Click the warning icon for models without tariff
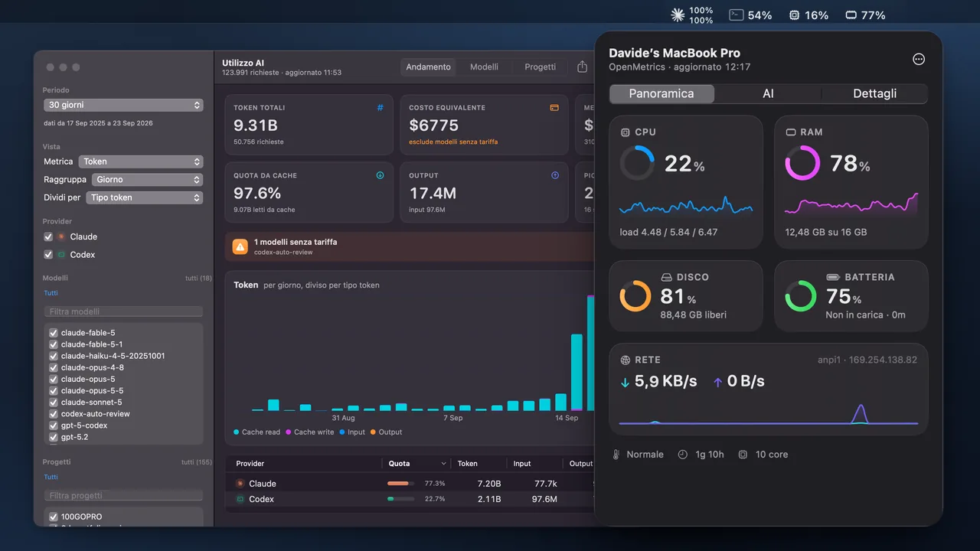The height and width of the screenshot is (551, 980). (240, 246)
